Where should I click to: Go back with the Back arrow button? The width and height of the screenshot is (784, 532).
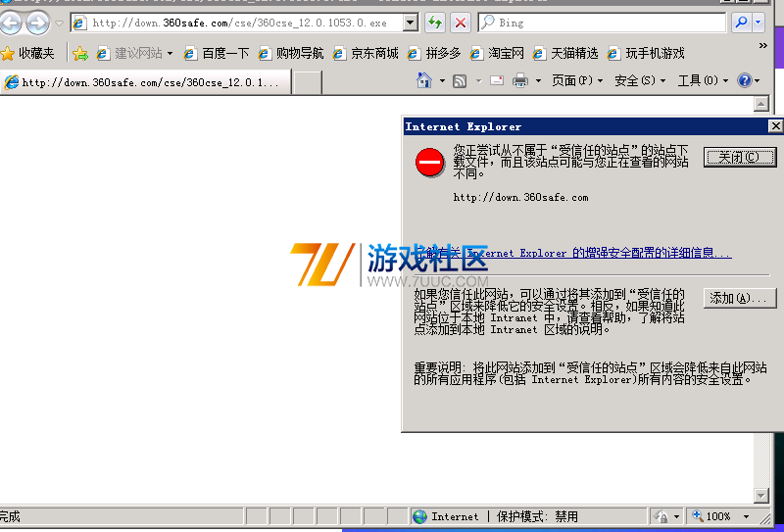pos(11,23)
